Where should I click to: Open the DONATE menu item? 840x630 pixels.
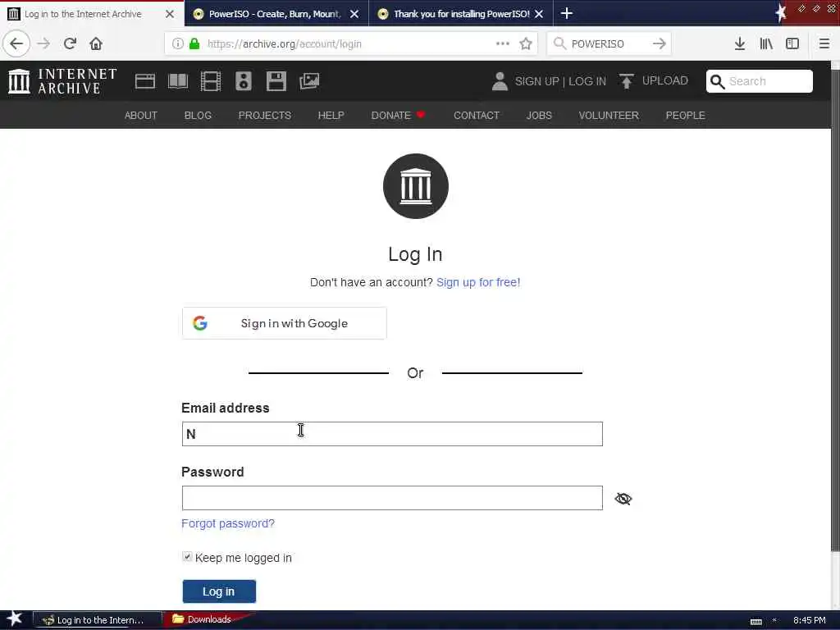click(398, 115)
